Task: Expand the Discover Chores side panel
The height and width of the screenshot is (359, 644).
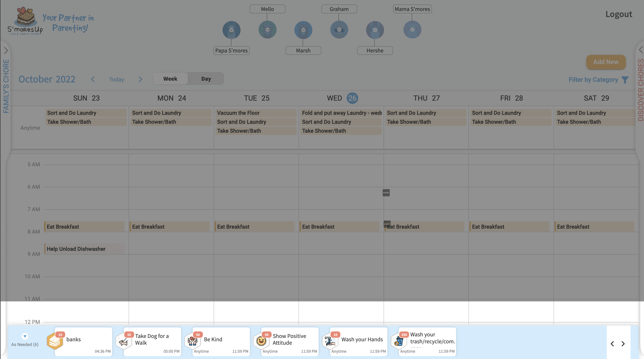Action: click(x=640, y=50)
